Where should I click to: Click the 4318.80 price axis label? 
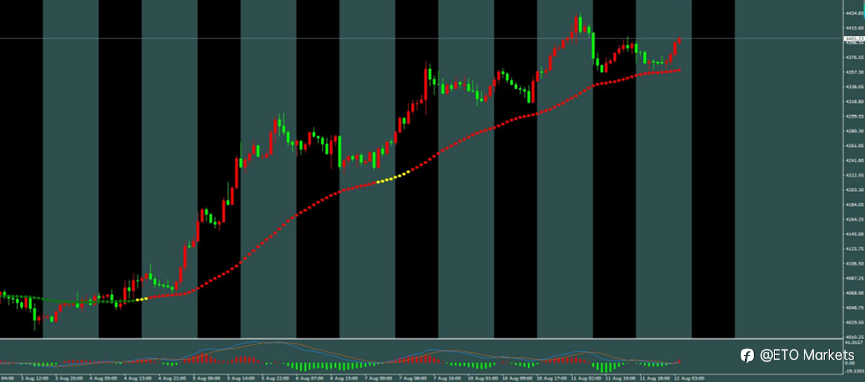[x=855, y=102]
